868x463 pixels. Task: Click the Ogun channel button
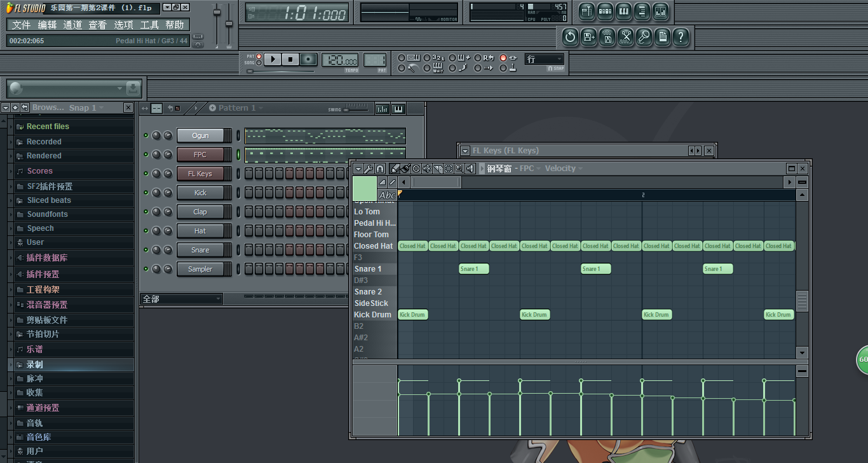click(200, 135)
